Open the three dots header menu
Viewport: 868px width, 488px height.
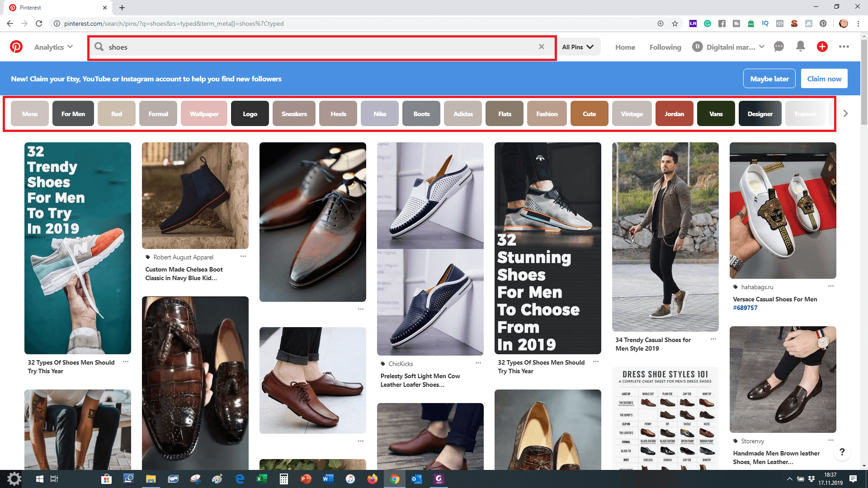(x=844, y=47)
